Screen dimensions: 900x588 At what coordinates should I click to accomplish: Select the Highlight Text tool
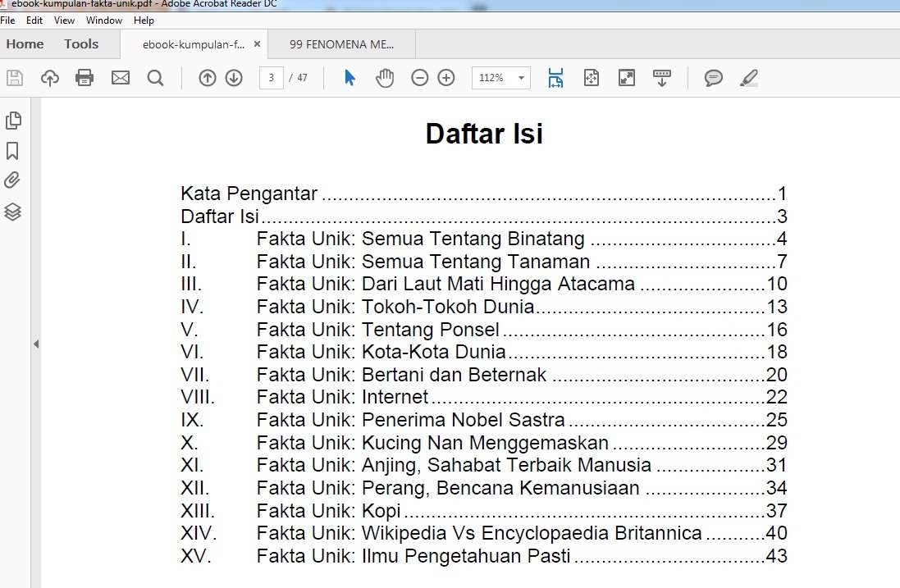(x=747, y=77)
